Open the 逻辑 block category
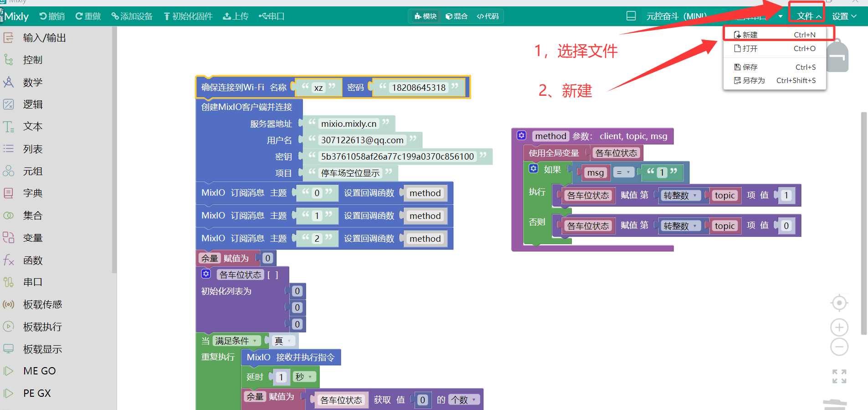 56,104
